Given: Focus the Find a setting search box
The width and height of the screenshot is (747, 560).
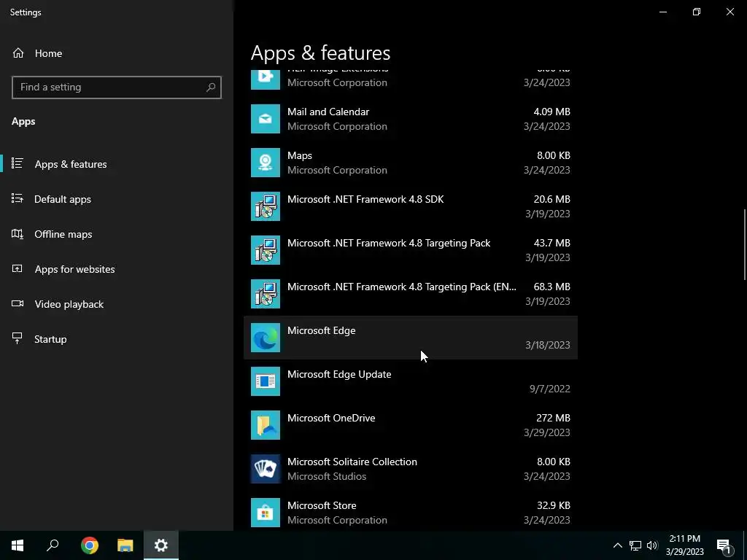Looking at the screenshot, I should click(x=117, y=87).
